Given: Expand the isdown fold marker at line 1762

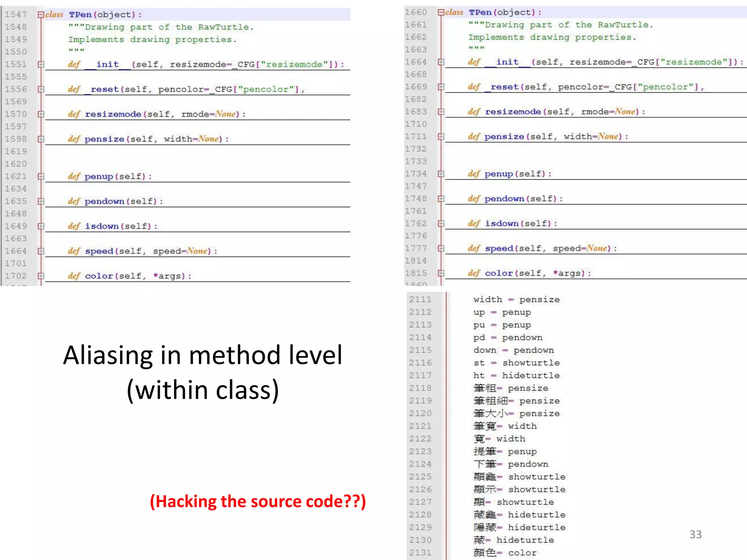Looking at the screenshot, I should pyautogui.click(x=441, y=223).
